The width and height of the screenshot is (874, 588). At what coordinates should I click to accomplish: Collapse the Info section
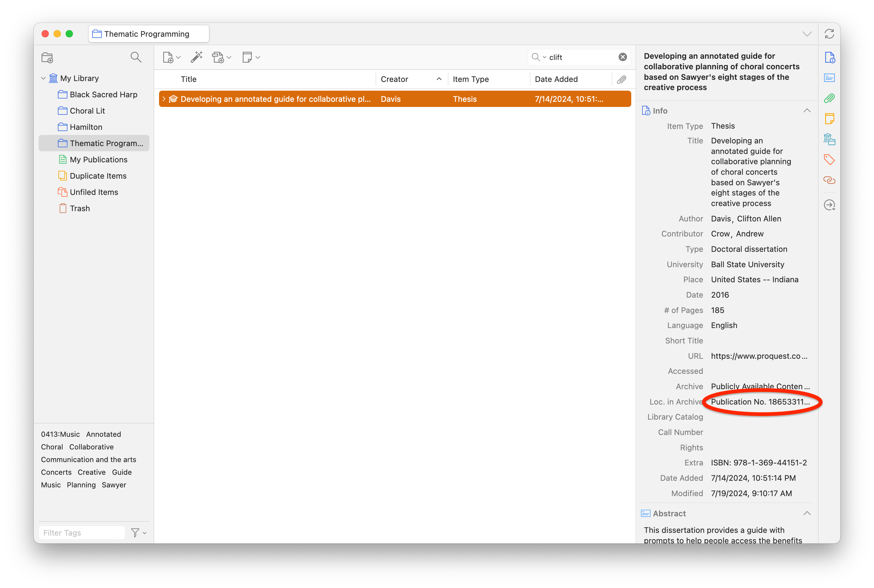point(807,111)
